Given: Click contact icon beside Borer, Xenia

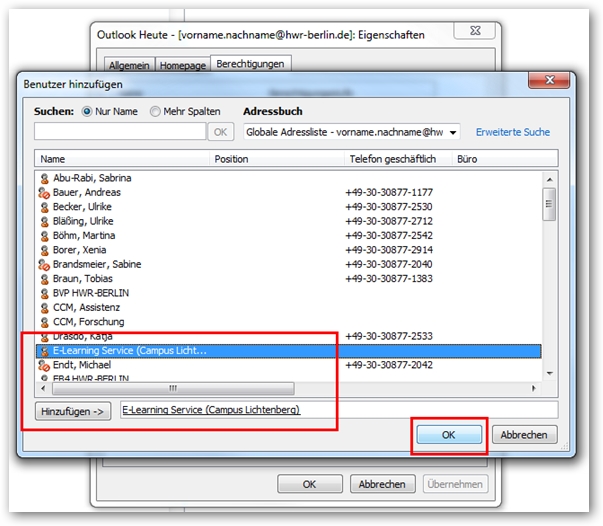Looking at the screenshot, I should 45,250.
